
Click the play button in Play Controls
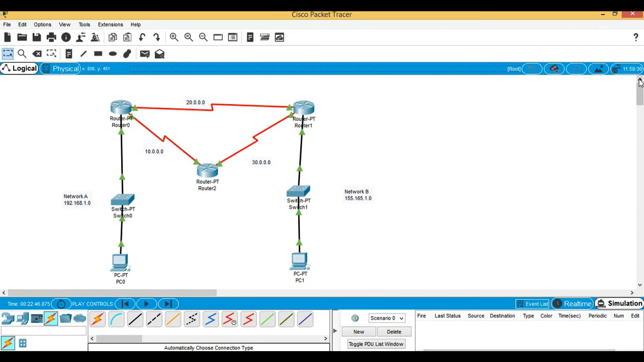pos(147,304)
